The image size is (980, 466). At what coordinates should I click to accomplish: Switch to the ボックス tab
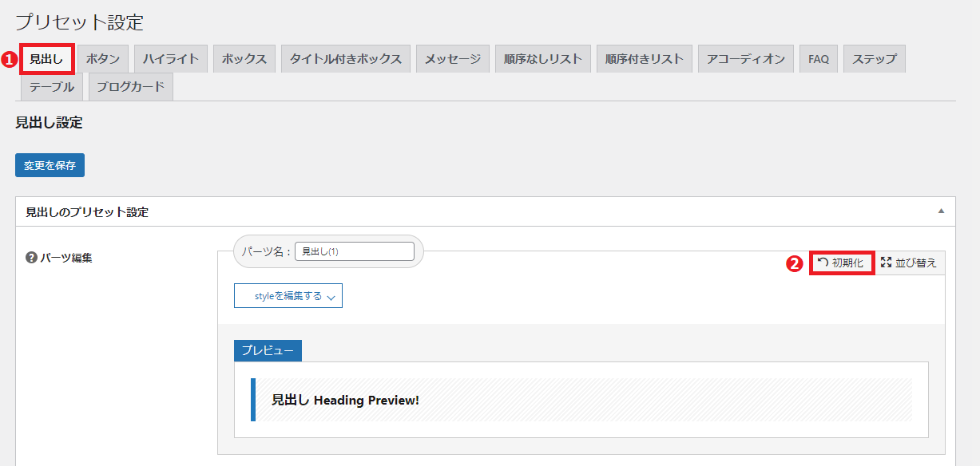coord(244,59)
